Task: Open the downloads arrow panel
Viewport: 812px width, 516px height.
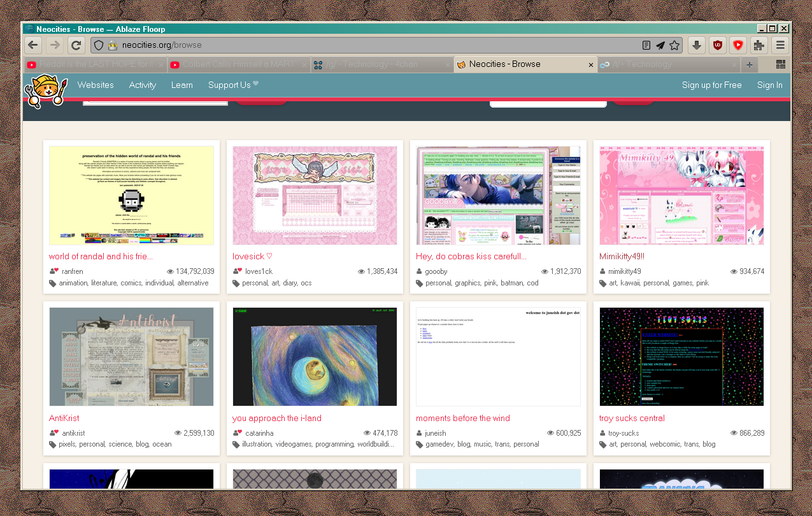Action: point(697,45)
